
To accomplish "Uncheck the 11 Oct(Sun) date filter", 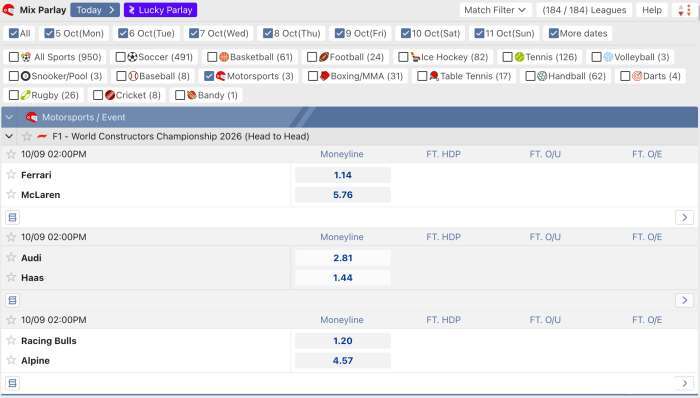I will tap(479, 33).
